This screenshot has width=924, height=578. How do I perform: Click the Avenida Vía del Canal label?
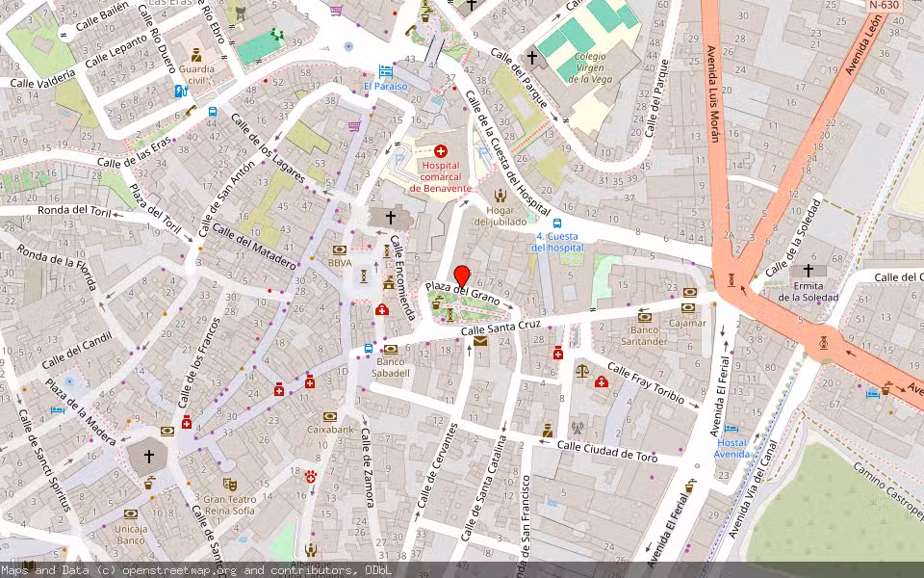point(753,489)
